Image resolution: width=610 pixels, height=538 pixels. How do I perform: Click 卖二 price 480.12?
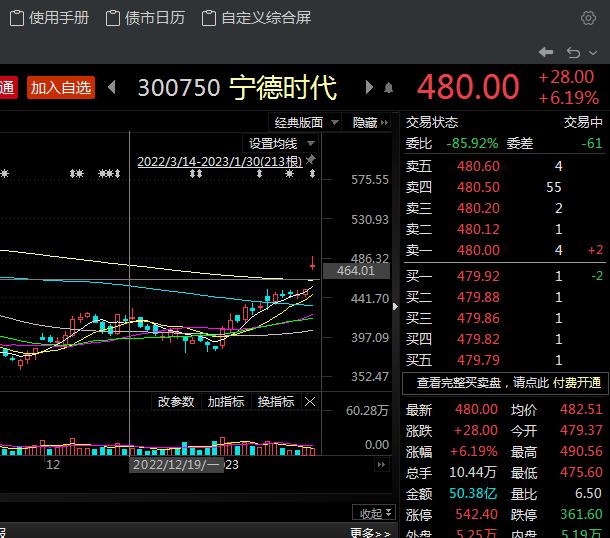pos(478,230)
